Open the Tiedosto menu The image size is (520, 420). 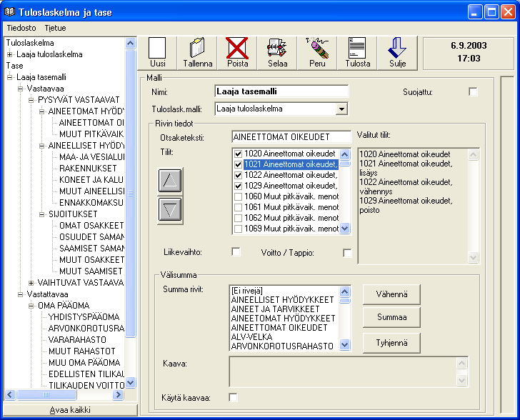coord(21,28)
